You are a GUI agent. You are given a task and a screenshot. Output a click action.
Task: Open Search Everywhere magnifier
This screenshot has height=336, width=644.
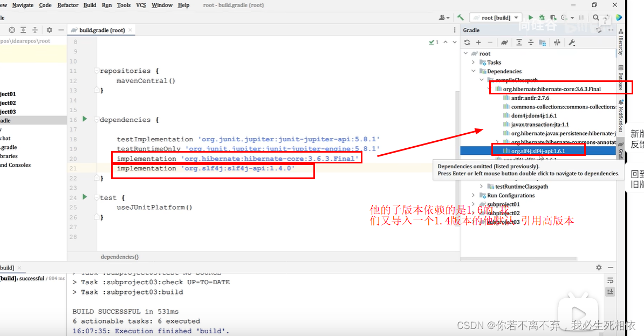point(595,18)
